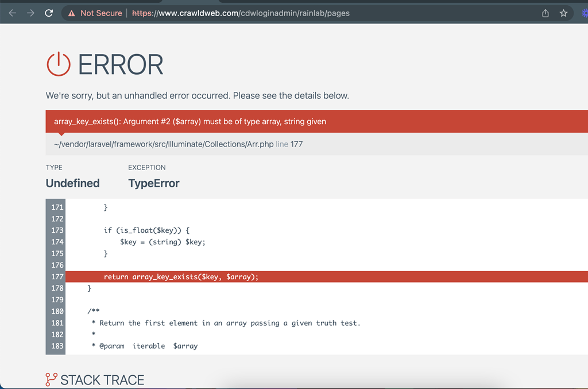The image size is (588, 389).
Task: Select the line 177 indicator text
Action: [x=291, y=144]
